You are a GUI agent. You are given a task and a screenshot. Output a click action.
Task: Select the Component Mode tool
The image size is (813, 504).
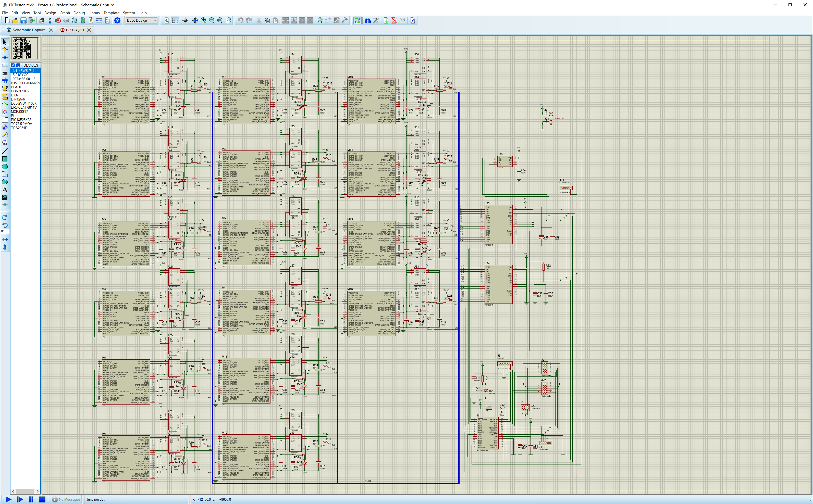point(5,50)
